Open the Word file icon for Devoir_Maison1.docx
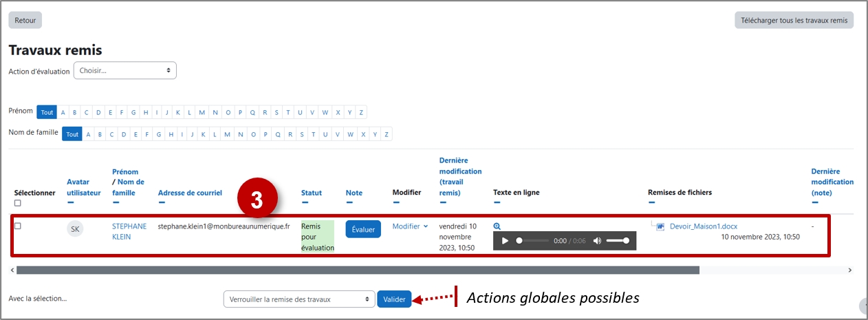 point(660,226)
